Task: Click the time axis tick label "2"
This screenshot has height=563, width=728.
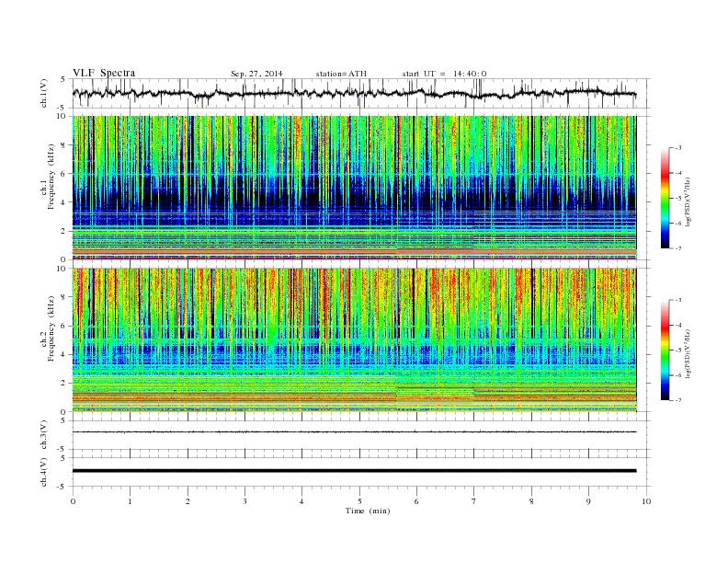Action: coord(188,501)
